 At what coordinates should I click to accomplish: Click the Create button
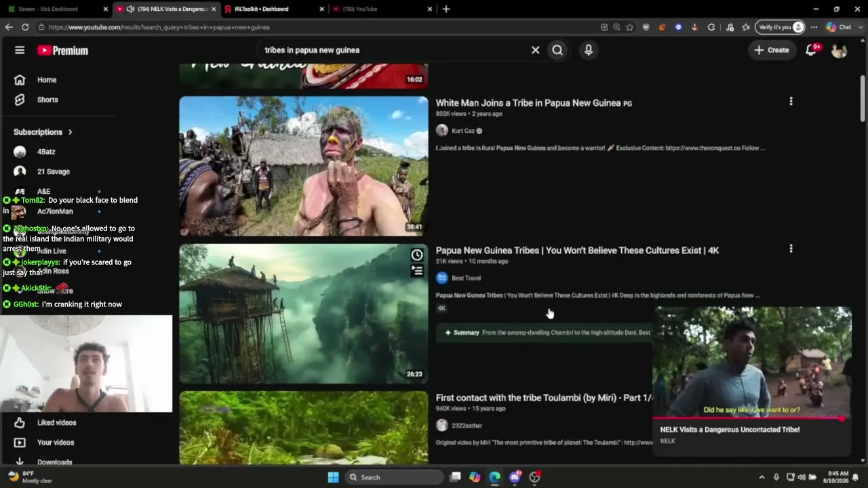coord(772,50)
